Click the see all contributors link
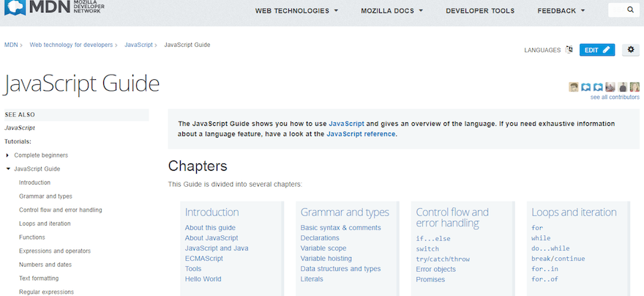The width and height of the screenshot is (644, 296). click(x=615, y=97)
